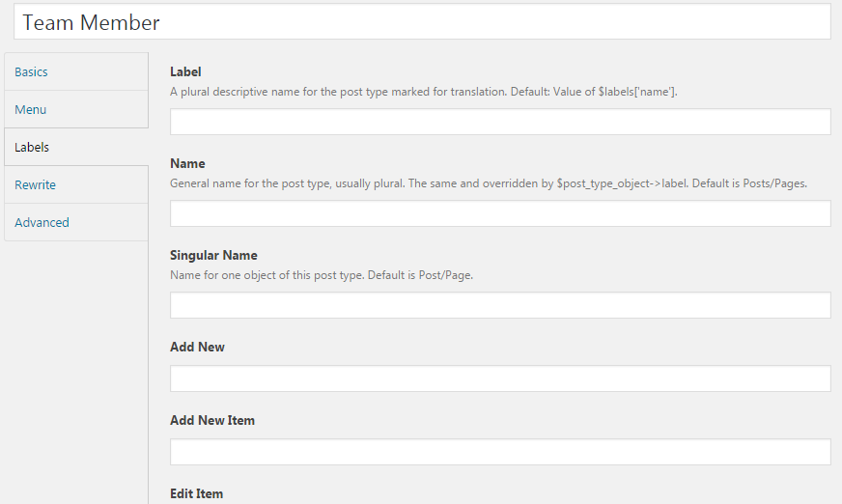Click the Label field's plural description text

[424, 92]
